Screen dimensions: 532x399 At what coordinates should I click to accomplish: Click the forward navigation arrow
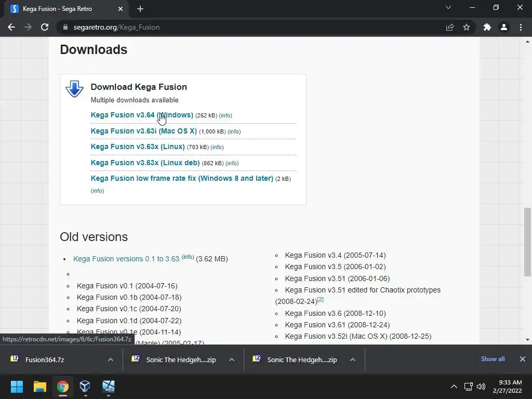tap(28, 27)
